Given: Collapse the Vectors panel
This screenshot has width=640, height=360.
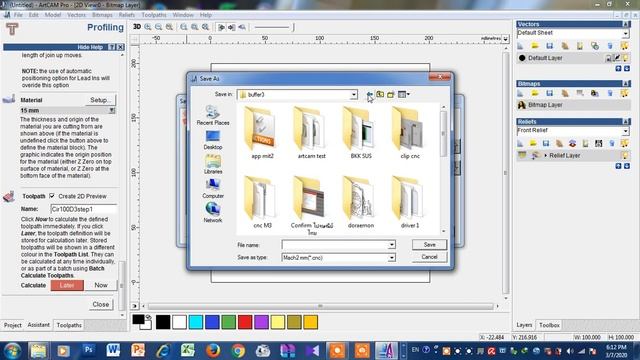Looking at the screenshot, I should (626, 24).
